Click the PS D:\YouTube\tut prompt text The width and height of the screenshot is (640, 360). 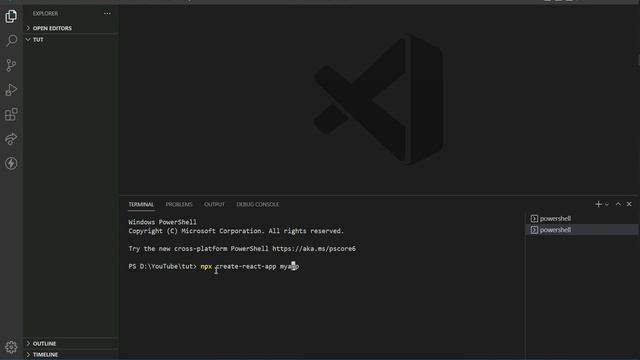162,267
